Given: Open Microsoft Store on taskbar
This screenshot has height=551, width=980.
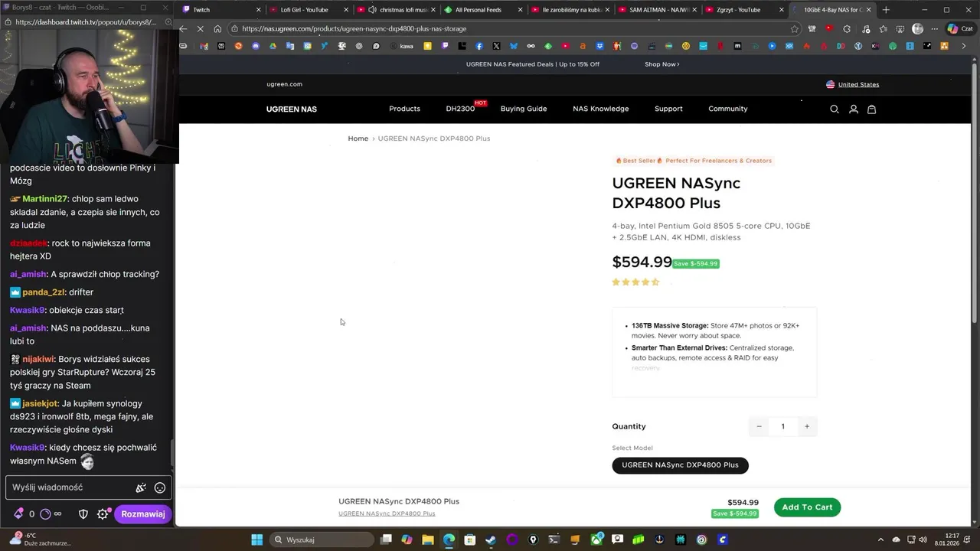Looking at the screenshot, I should [470, 540].
